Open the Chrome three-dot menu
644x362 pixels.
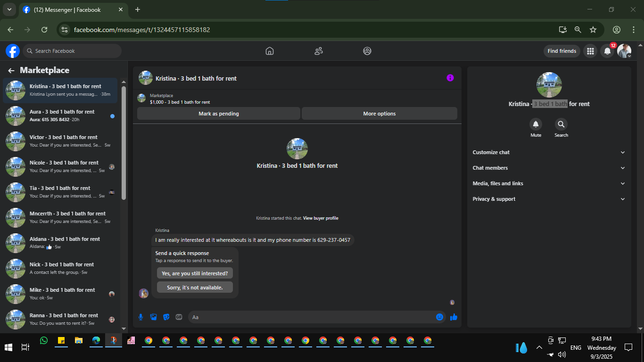(x=633, y=30)
